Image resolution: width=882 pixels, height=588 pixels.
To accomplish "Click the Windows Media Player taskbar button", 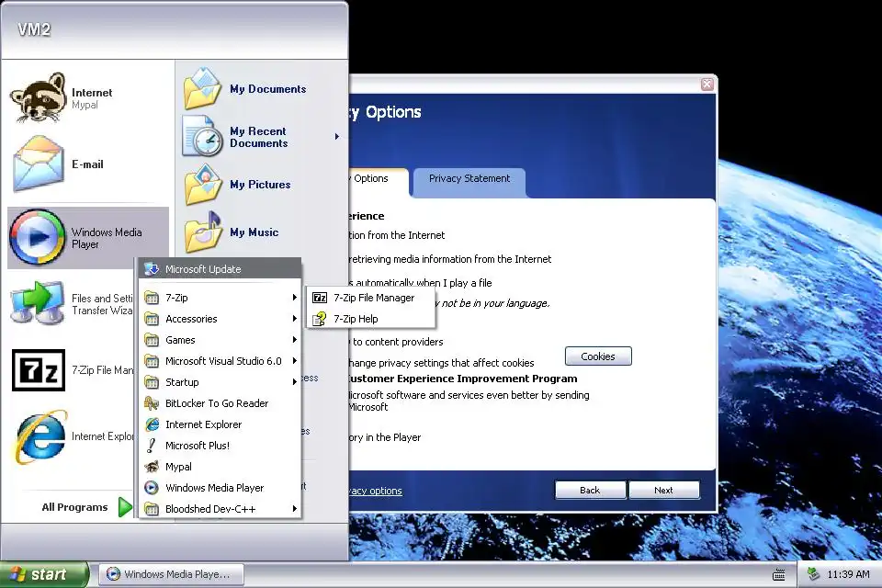I will [x=172, y=574].
